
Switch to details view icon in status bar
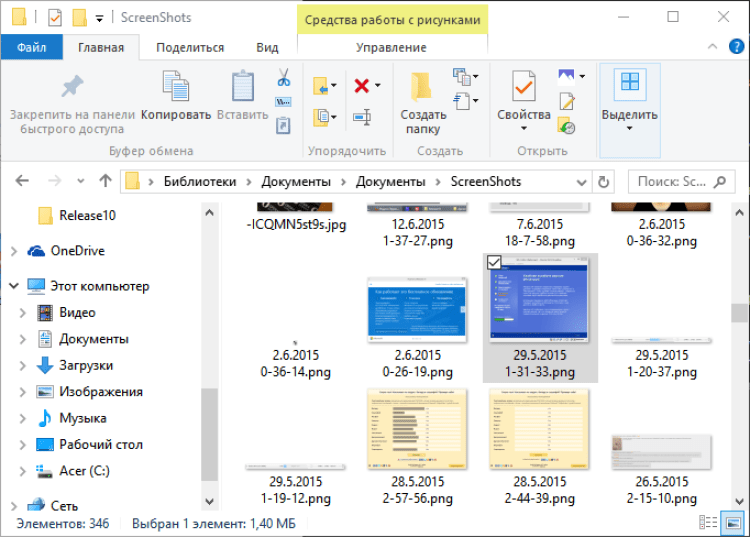point(708,522)
